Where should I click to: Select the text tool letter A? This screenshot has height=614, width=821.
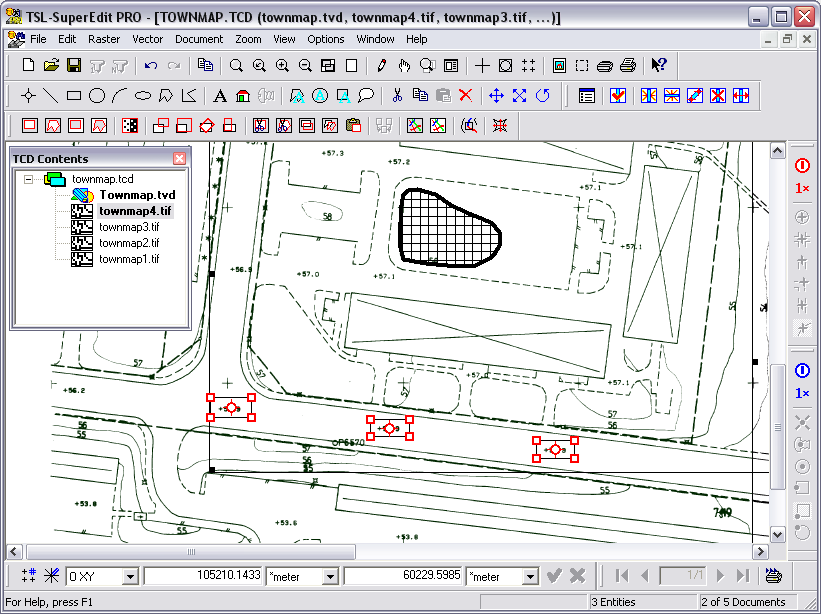coord(220,96)
